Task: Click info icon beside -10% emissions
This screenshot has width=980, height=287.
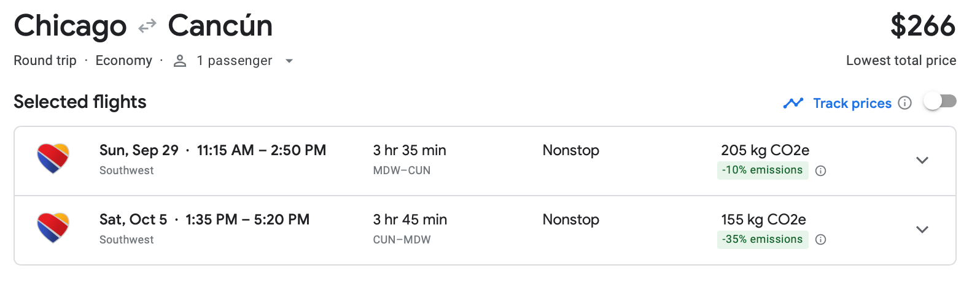Action: click(820, 171)
